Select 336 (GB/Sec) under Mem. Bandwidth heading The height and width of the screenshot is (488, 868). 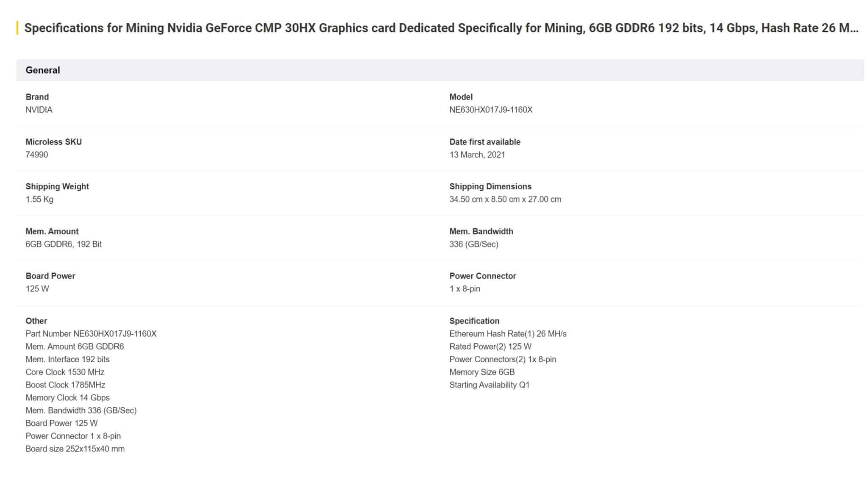[x=474, y=244]
